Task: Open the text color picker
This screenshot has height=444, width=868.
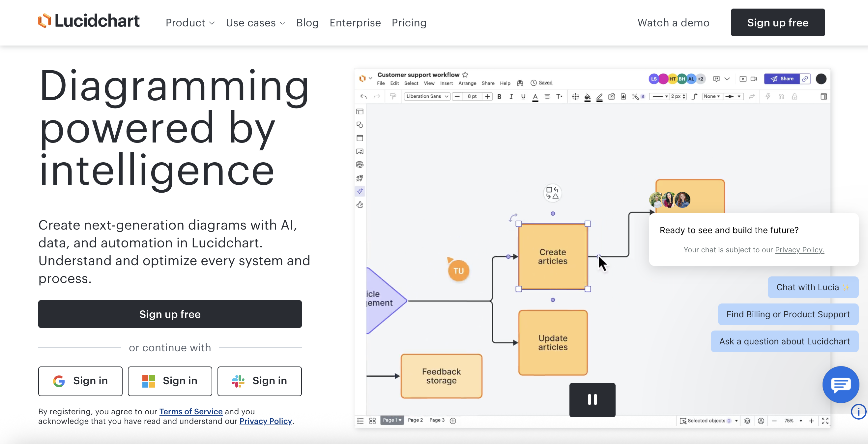Action: point(535,97)
